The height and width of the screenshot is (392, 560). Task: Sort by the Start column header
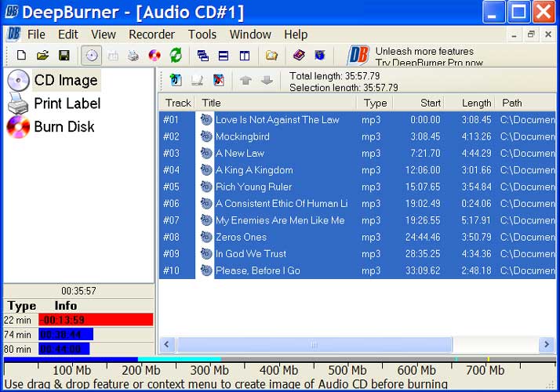[x=418, y=103]
